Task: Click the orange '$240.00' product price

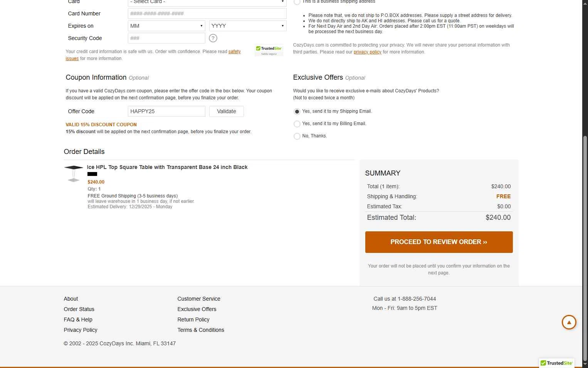Action: tap(96, 182)
